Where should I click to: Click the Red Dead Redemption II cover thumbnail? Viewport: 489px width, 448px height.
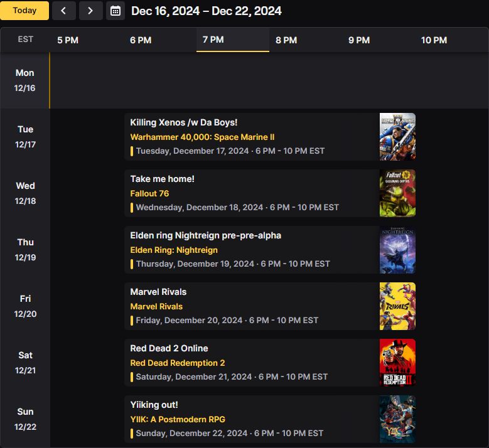pos(397,363)
